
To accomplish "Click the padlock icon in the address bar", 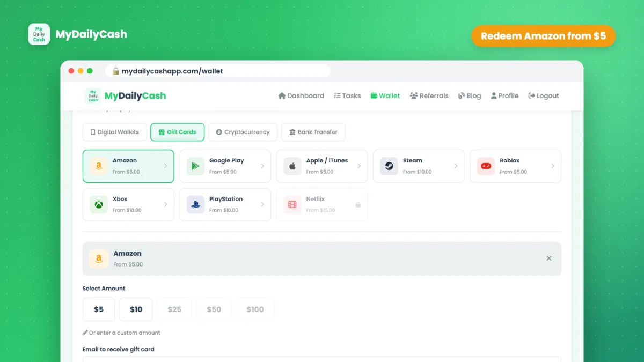I will click(x=115, y=71).
